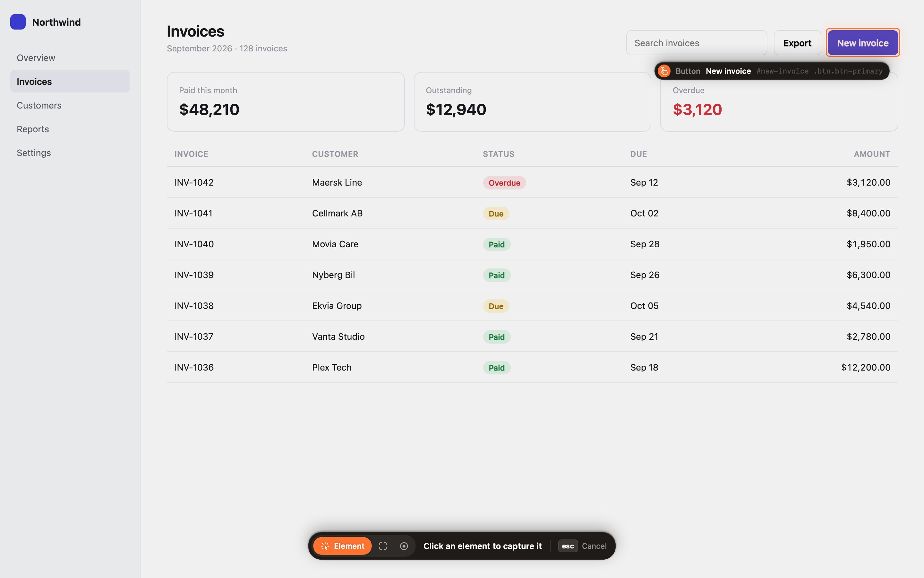924x578 pixels.
Task: Select customer Plex Tech
Action: click(331, 367)
